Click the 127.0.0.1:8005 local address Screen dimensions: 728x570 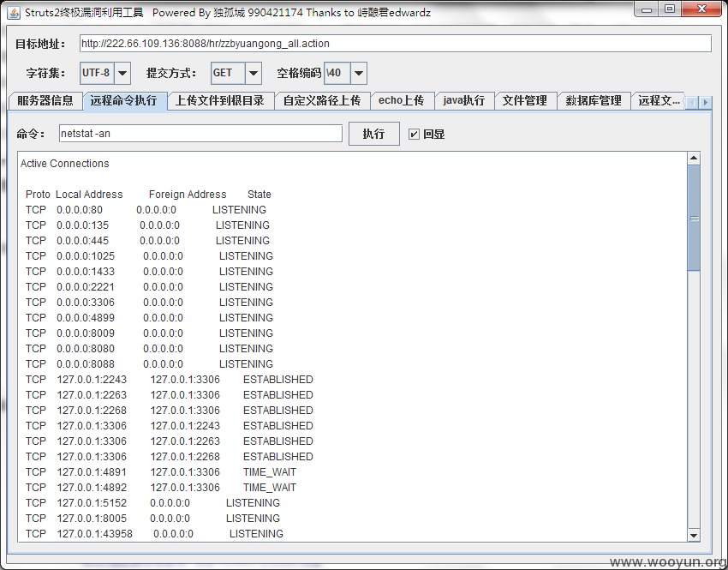tap(92, 518)
